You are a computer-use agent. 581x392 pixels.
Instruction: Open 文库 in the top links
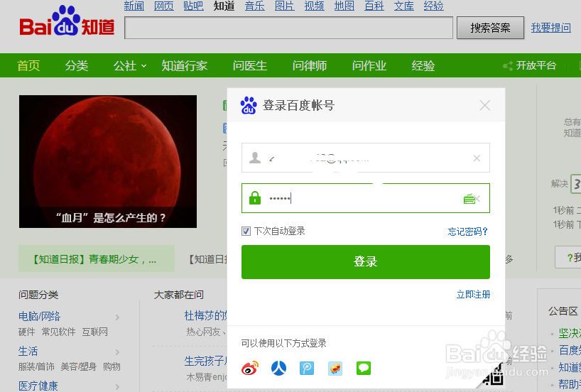point(404,6)
